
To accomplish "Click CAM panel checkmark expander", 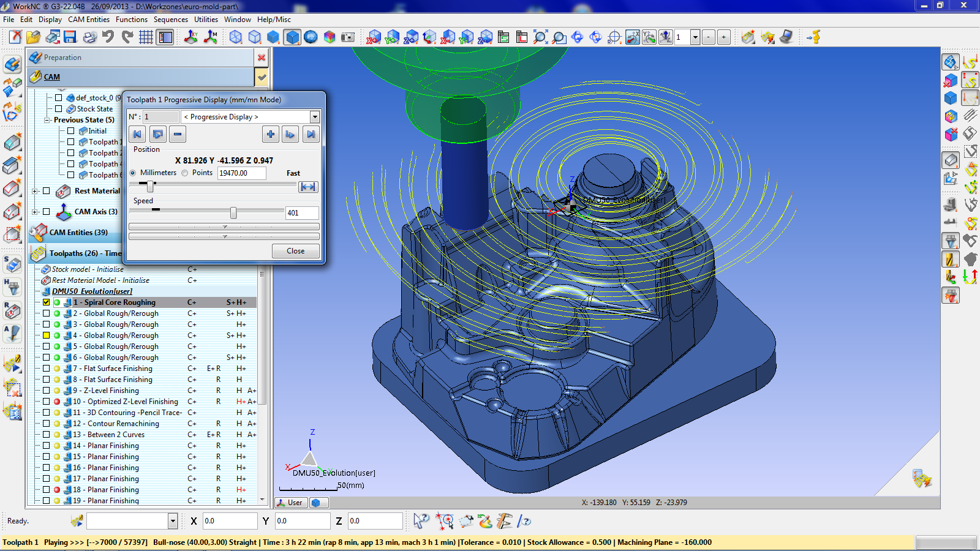I will point(262,77).
